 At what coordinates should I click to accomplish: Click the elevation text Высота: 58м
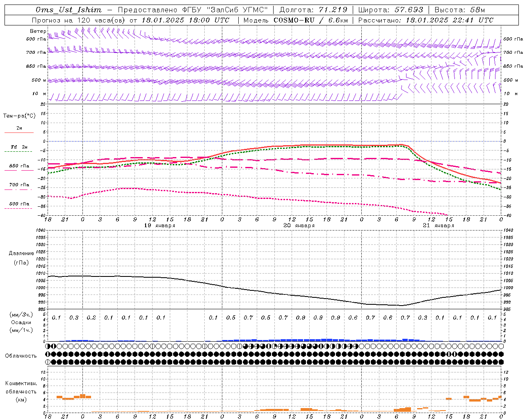coord(460,10)
